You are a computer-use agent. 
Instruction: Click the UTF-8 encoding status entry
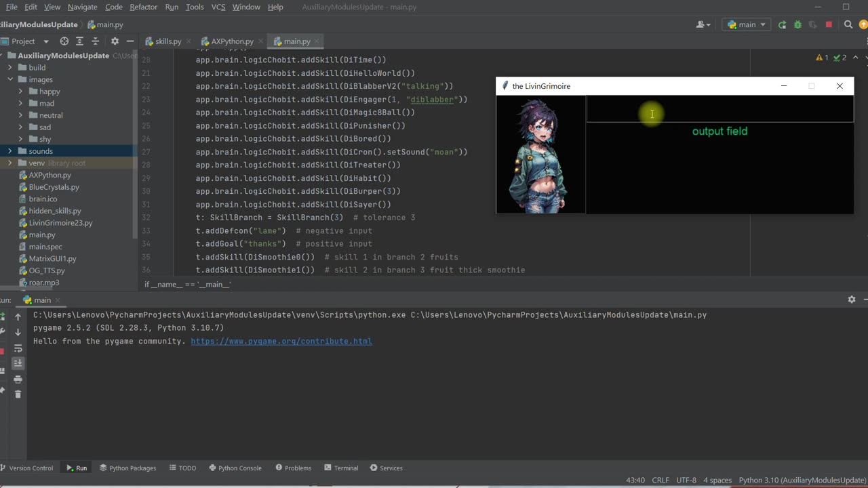[x=686, y=480]
